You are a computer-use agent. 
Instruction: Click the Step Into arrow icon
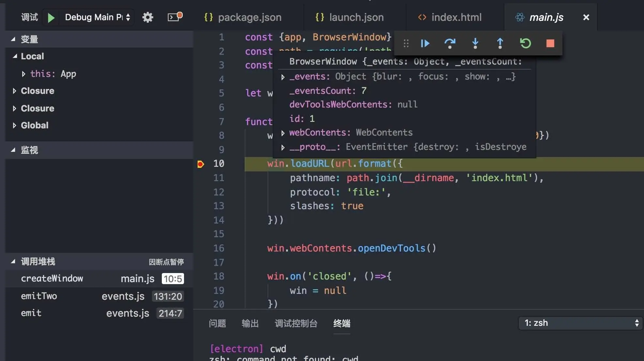click(x=475, y=43)
